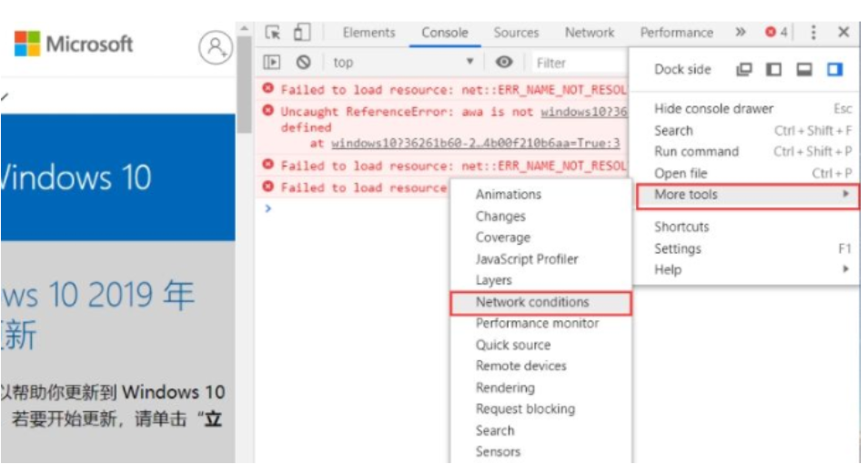Click the eye icon for live expressions
Viewport: 868px width, 464px height.
504,63
